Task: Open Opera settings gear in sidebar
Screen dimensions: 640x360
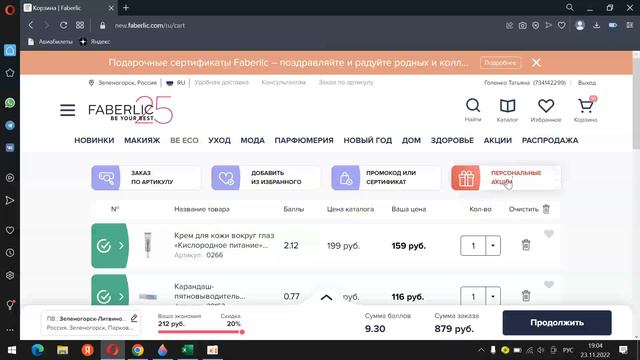Action: point(10,276)
